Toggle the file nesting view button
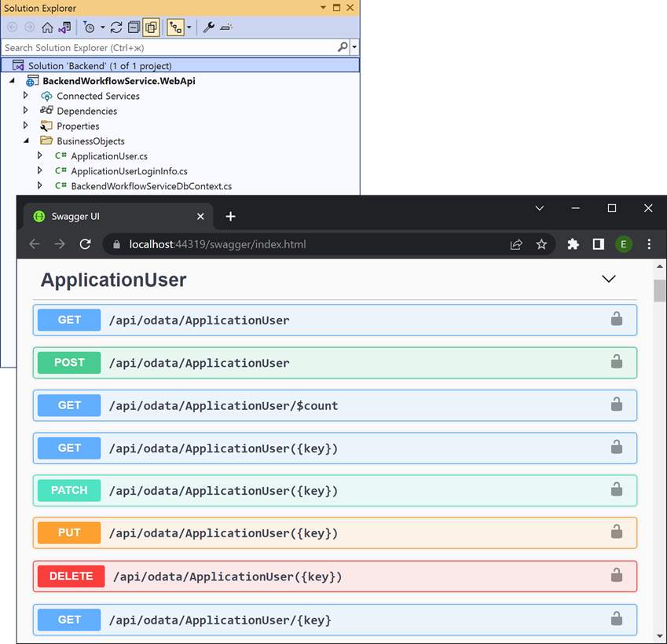The height and width of the screenshot is (644, 667). (175, 27)
